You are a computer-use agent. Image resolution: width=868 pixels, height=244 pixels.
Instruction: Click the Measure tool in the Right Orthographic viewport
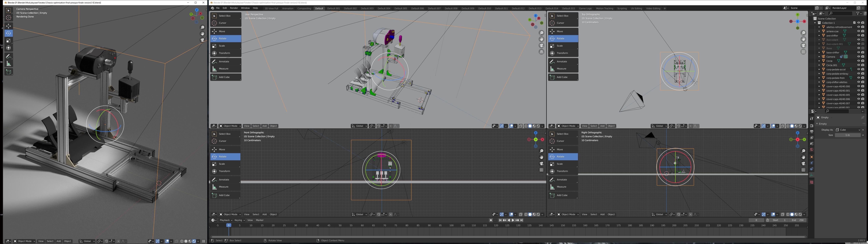tap(563, 187)
